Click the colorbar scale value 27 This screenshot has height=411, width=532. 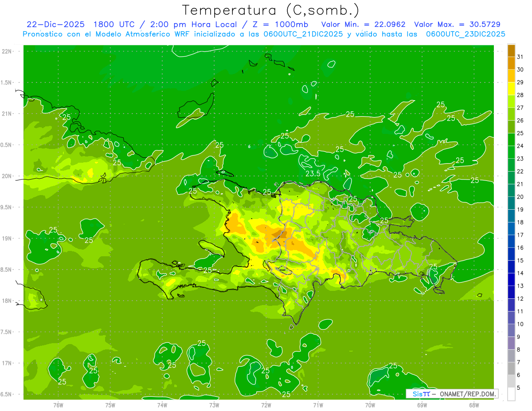click(x=520, y=108)
